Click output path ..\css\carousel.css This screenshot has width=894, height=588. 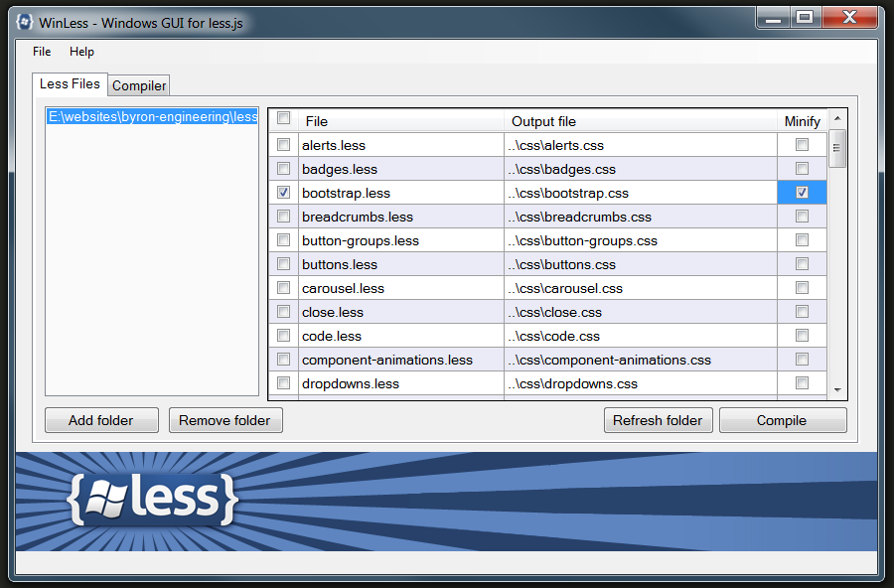point(565,289)
